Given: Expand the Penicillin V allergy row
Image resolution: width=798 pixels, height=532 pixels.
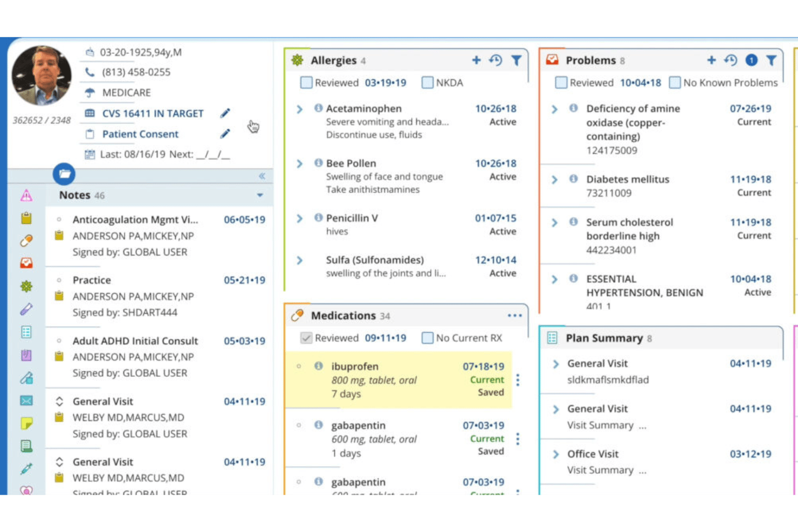Looking at the screenshot, I should (300, 218).
